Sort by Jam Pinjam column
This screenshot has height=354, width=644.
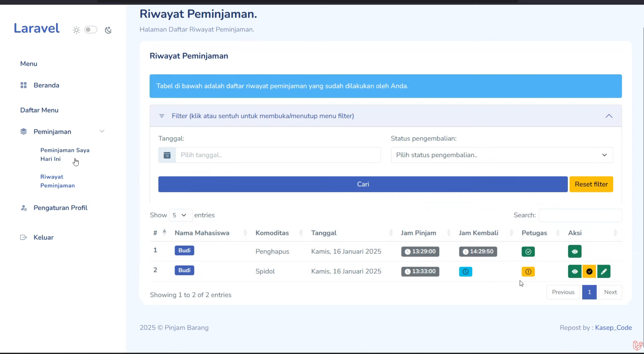[426, 233]
